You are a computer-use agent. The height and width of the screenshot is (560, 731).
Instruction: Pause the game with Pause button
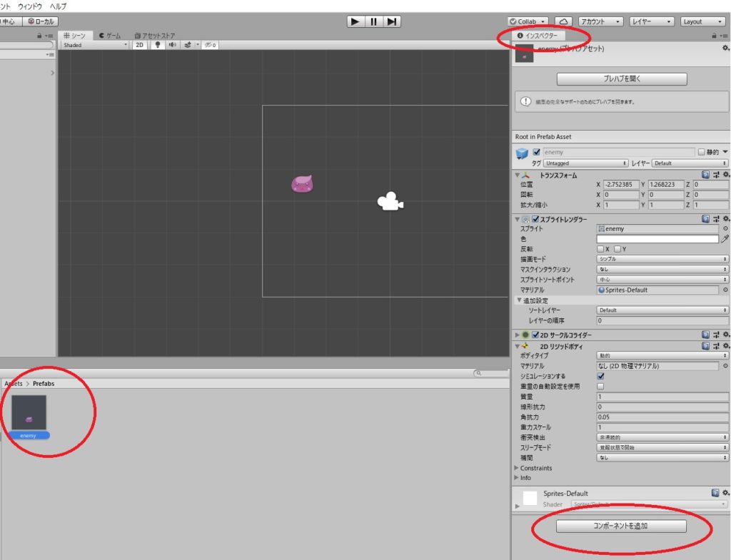click(373, 21)
